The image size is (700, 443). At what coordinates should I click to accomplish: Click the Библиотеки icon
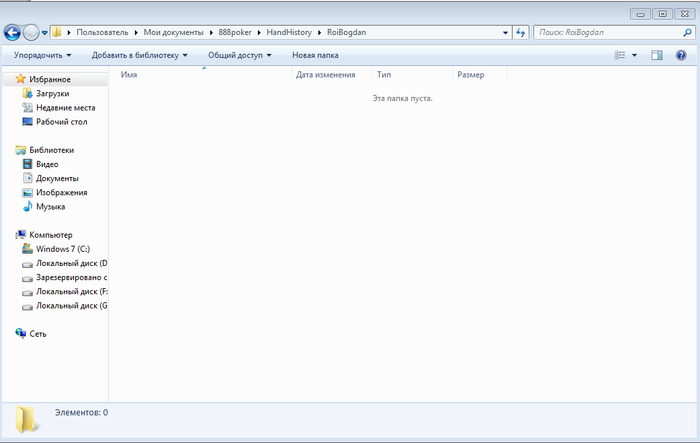21,150
